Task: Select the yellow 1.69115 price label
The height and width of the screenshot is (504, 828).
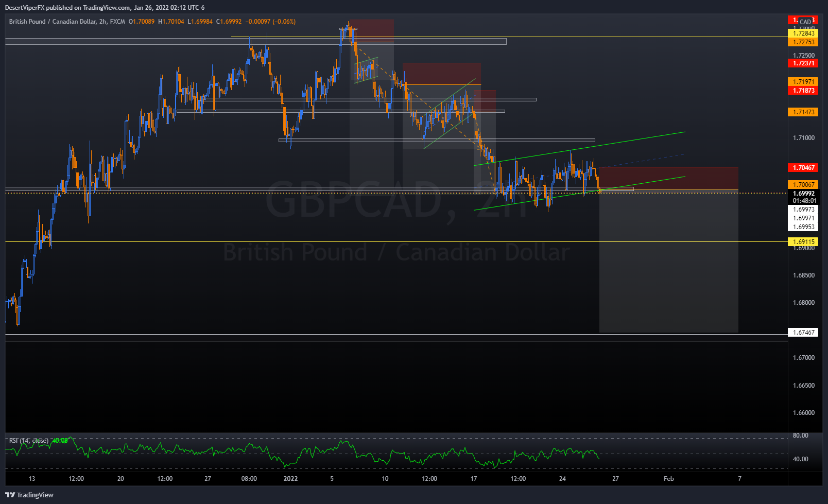Action: tap(803, 242)
